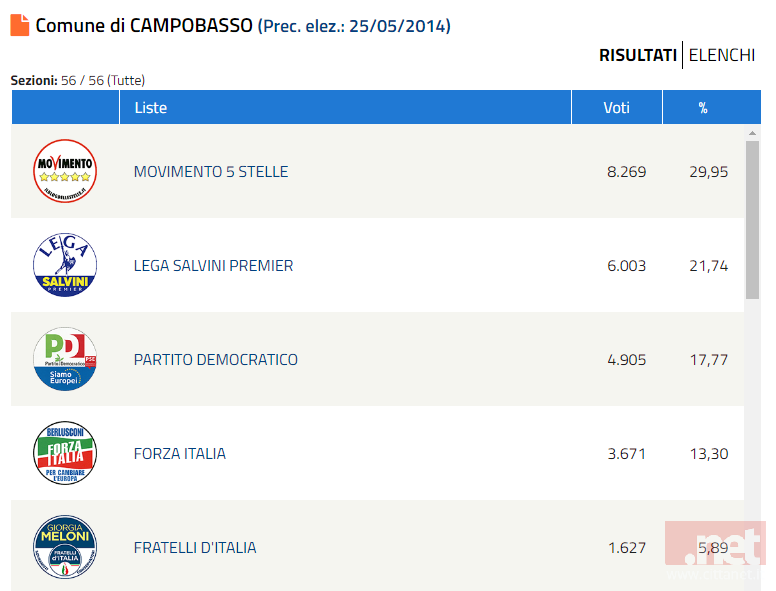Click the Voti column header
The width and height of the screenshot is (776, 591).
(x=617, y=107)
